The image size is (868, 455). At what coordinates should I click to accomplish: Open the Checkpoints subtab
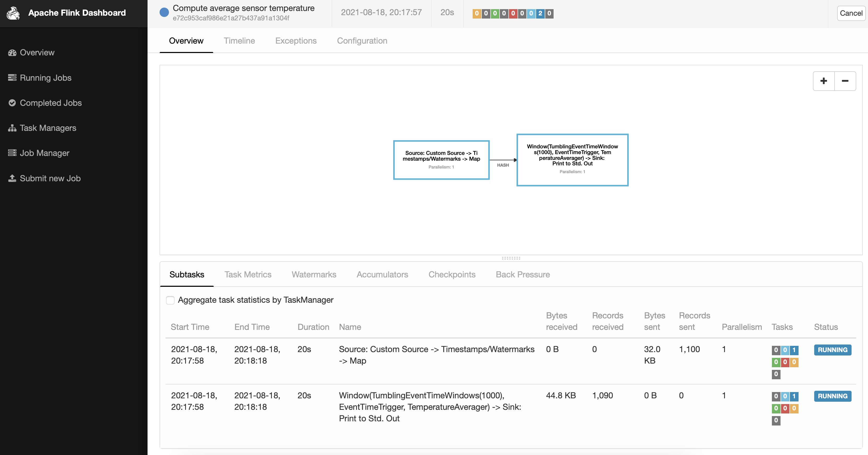tap(451, 274)
